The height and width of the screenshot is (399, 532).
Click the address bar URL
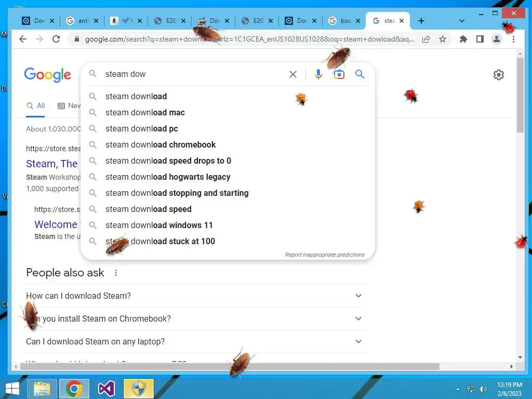249,39
